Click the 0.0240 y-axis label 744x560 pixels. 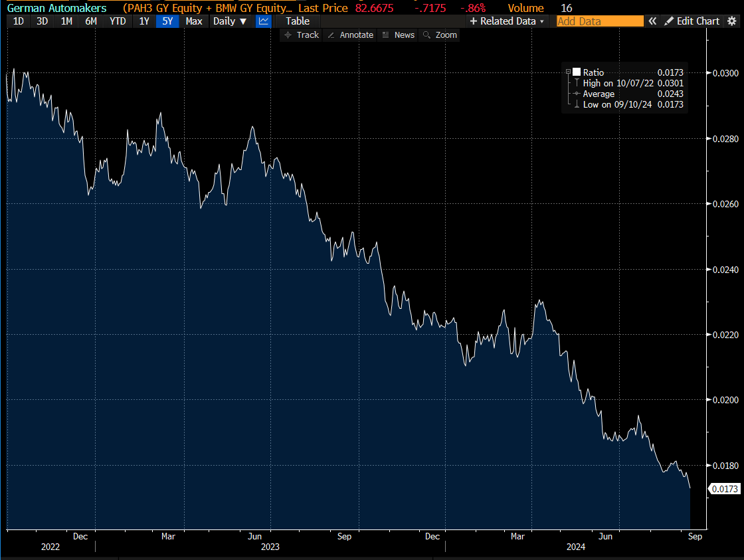point(725,270)
